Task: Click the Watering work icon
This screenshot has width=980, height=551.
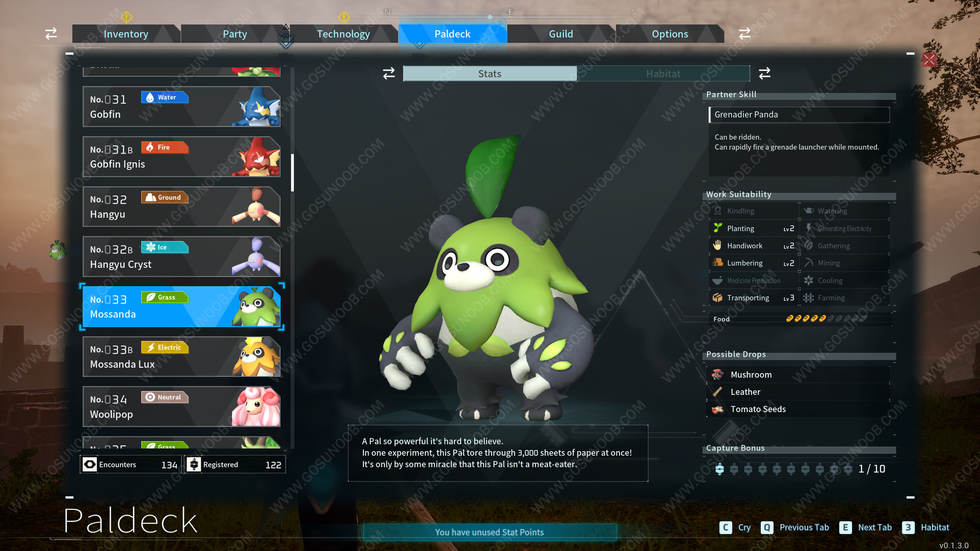Action: [x=809, y=211]
